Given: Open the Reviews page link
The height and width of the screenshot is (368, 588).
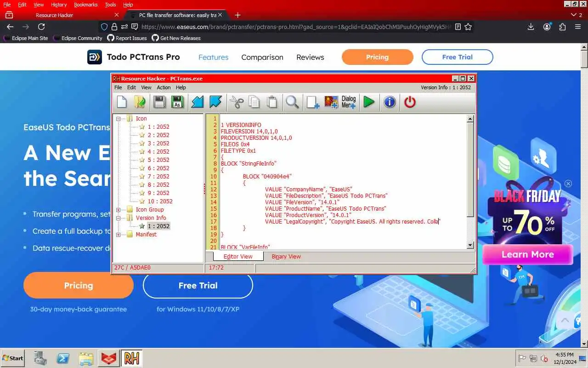Looking at the screenshot, I should [310, 57].
